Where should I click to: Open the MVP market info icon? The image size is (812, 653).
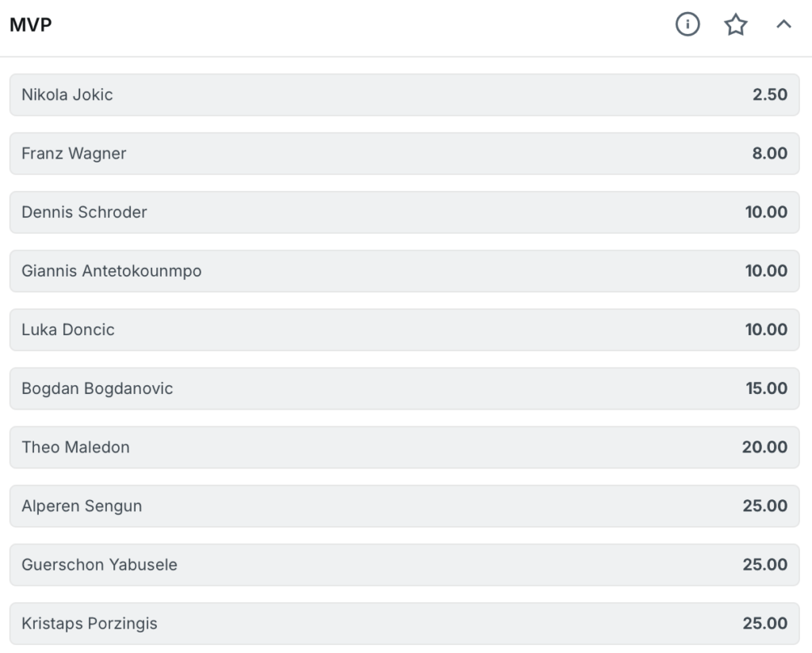[688, 25]
